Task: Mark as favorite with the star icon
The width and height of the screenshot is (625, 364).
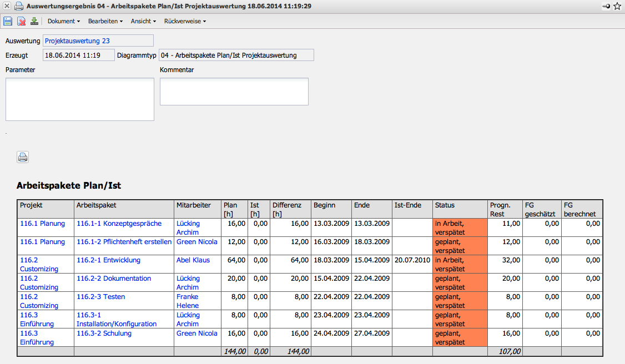Action: tap(617, 6)
